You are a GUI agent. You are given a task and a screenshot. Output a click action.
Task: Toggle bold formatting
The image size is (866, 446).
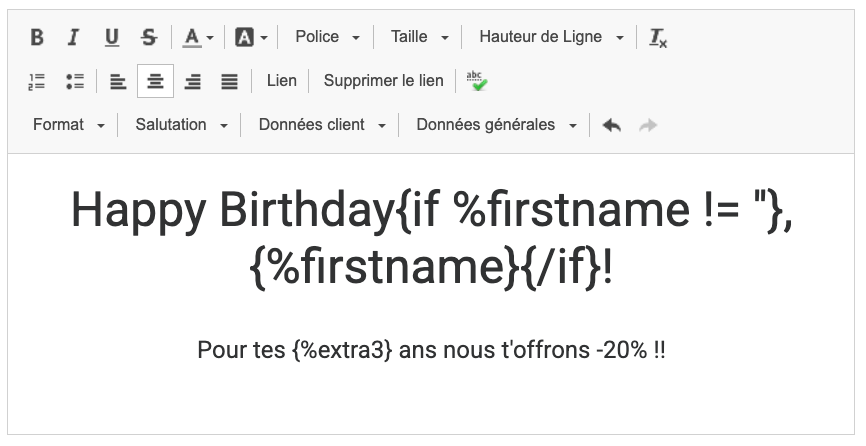coord(37,37)
